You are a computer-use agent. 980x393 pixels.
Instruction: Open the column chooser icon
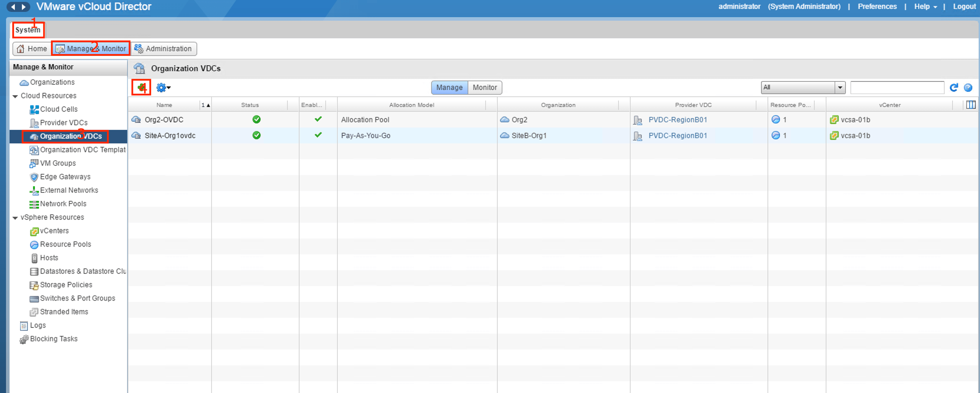[x=971, y=105]
